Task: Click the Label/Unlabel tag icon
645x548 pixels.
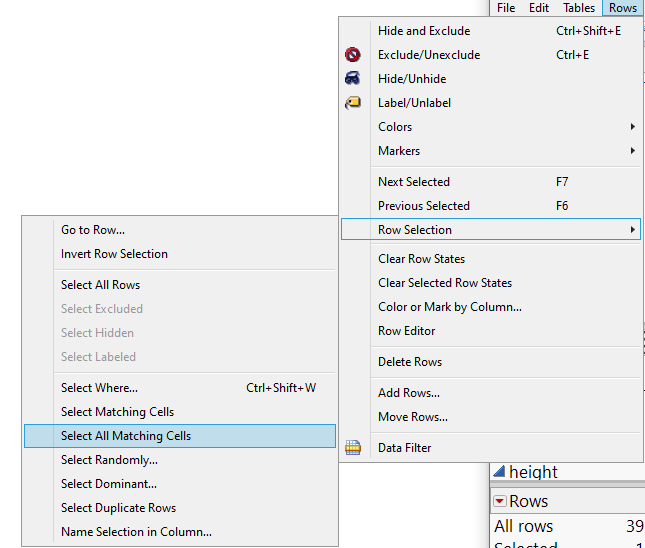Action: 352,103
